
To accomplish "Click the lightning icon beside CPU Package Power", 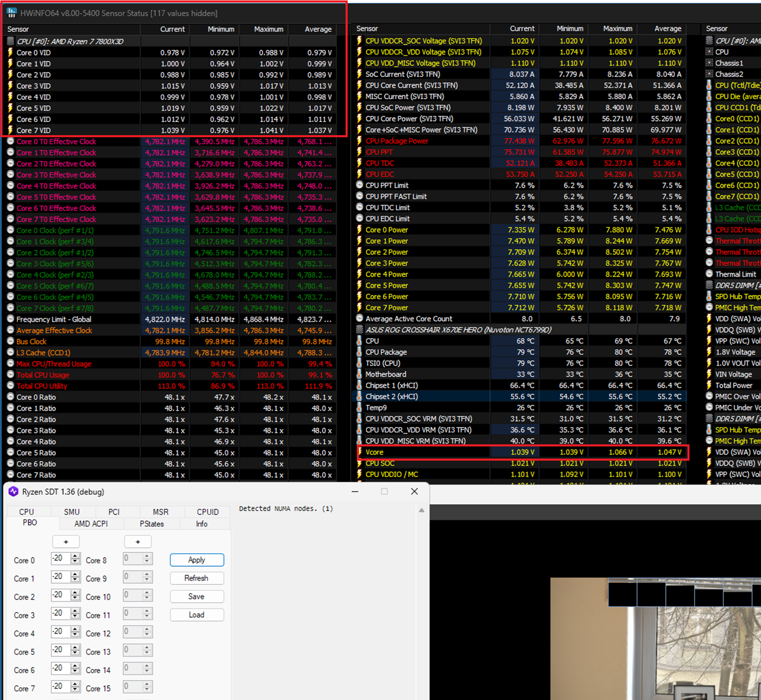I will point(359,141).
